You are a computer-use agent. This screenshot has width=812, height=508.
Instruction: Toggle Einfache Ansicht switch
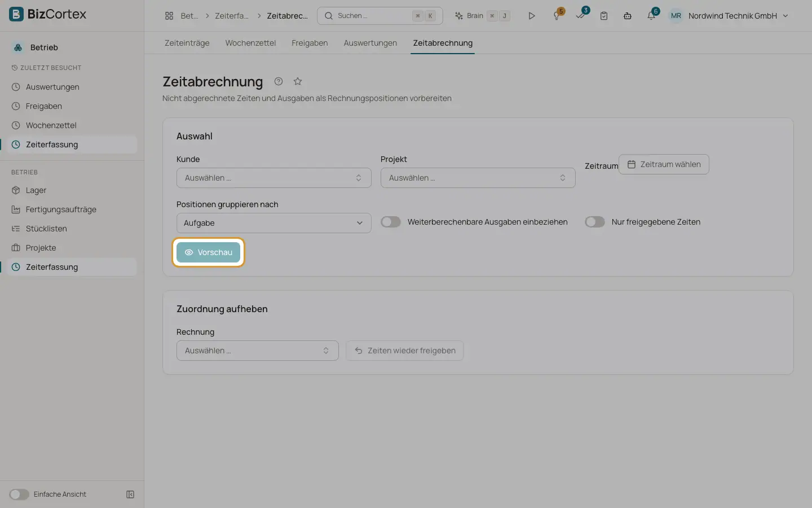pos(19,494)
